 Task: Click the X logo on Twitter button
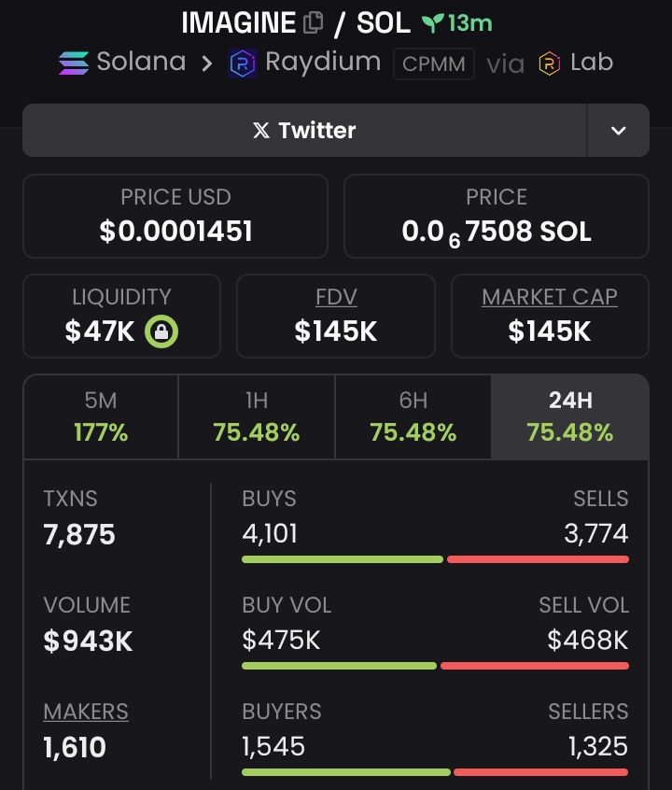[261, 131]
